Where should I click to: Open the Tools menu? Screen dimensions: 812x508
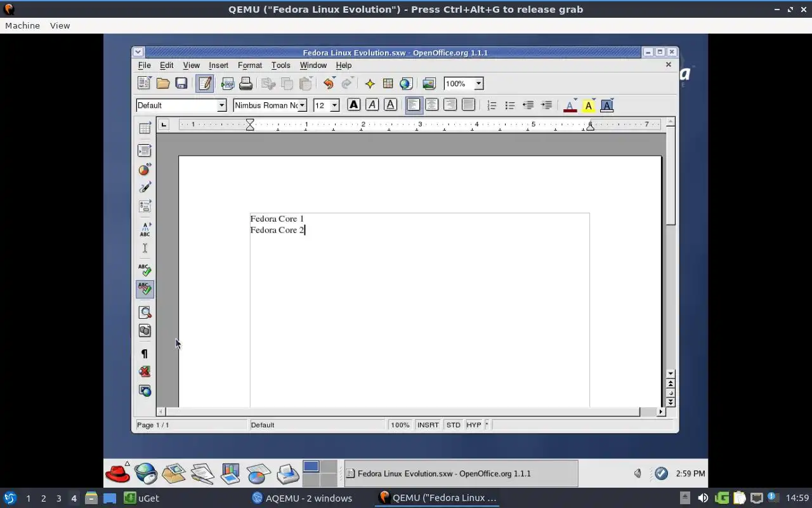coord(281,65)
